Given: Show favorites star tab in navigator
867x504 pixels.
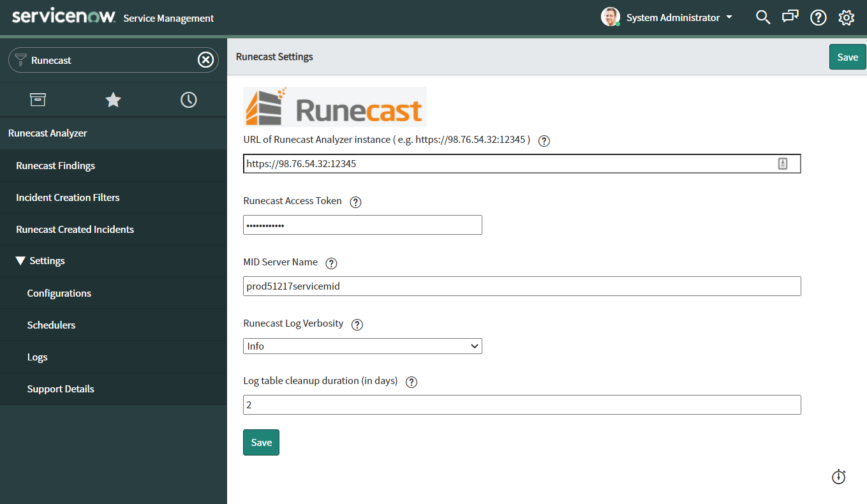Looking at the screenshot, I should point(113,100).
